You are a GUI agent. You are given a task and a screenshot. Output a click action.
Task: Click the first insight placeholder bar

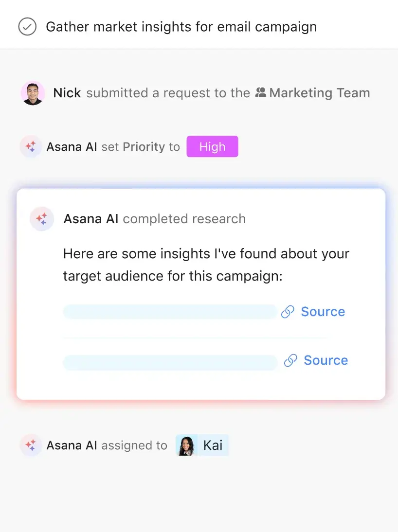[x=170, y=312]
